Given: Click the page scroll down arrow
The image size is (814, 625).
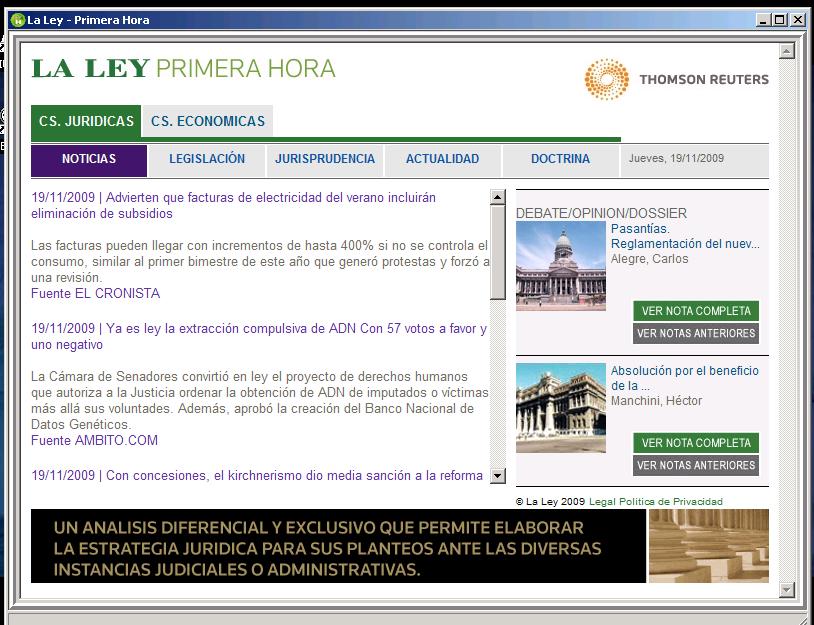Looking at the screenshot, I should pyautogui.click(x=787, y=590).
